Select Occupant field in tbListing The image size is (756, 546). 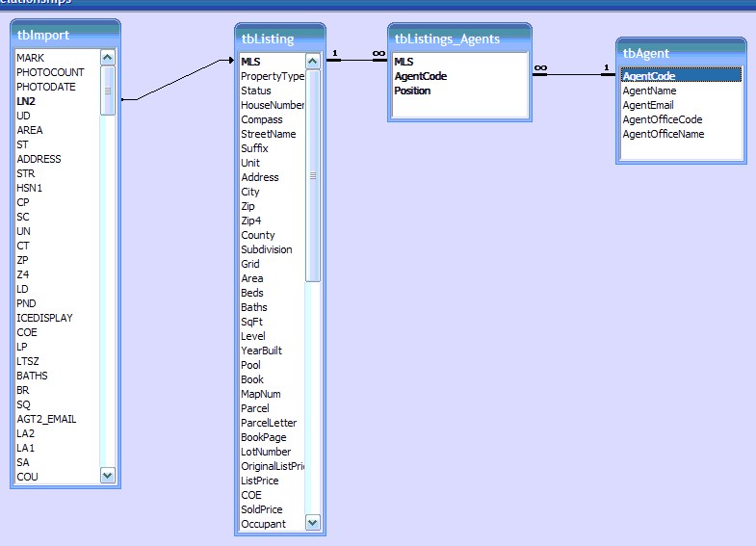(x=263, y=524)
